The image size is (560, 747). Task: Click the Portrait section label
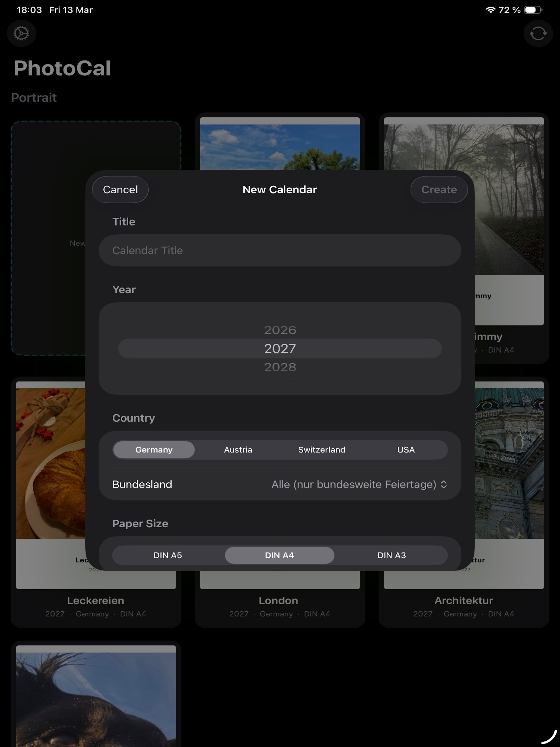pos(34,98)
